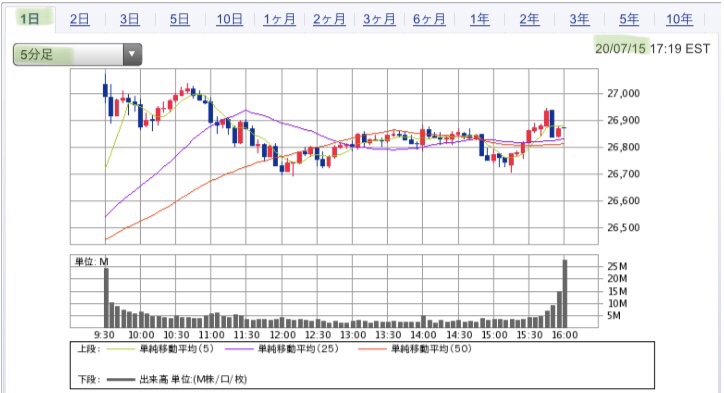The height and width of the screenshot is (393, 724).
Task: Open the 6ヶ月 period link
Action: [429, 19]
